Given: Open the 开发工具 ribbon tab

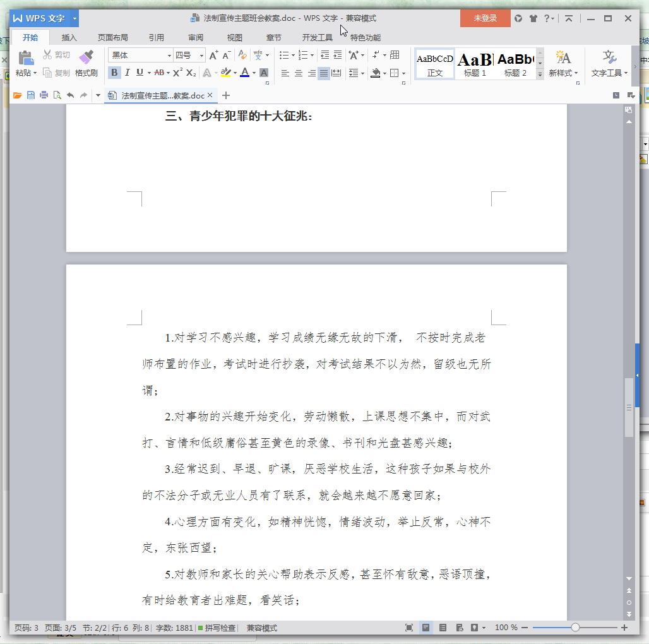Looking at the screenshot, I should pos(317,38).
